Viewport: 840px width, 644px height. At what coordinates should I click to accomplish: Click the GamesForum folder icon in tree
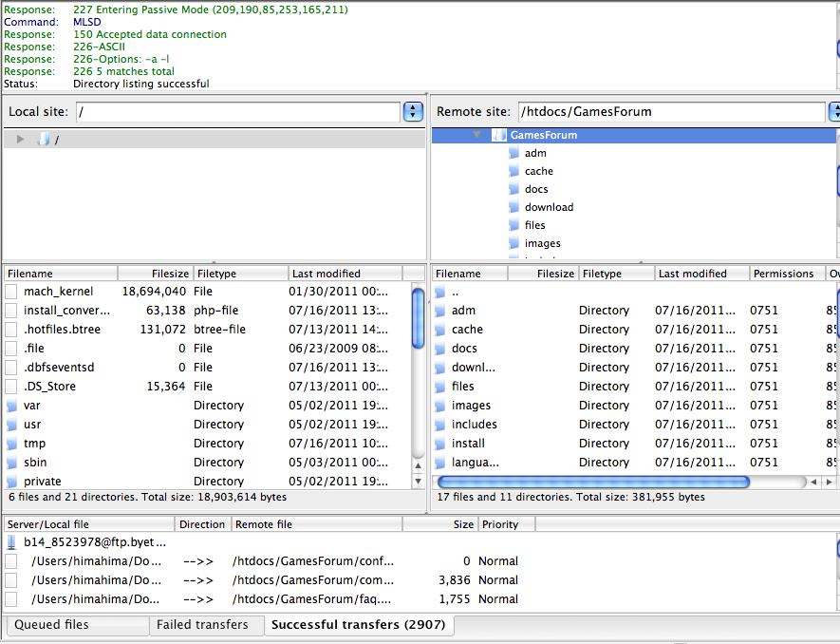499,135
